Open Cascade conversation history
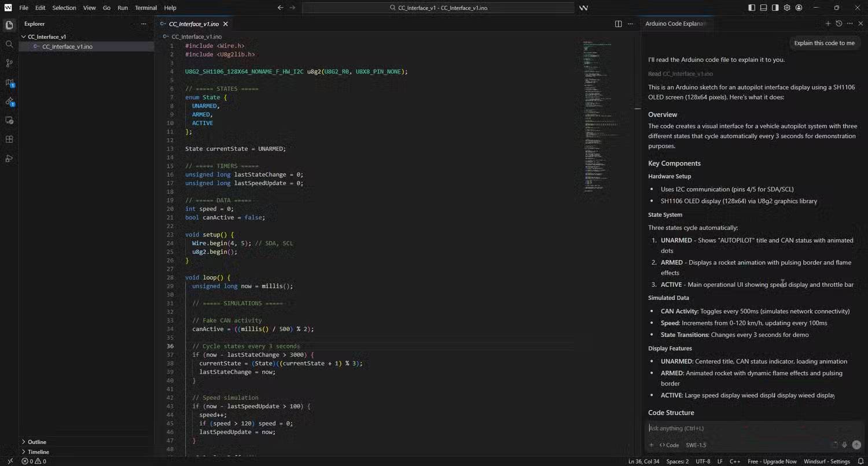Screen dimensions: 868x466 (x=838, y=24)
